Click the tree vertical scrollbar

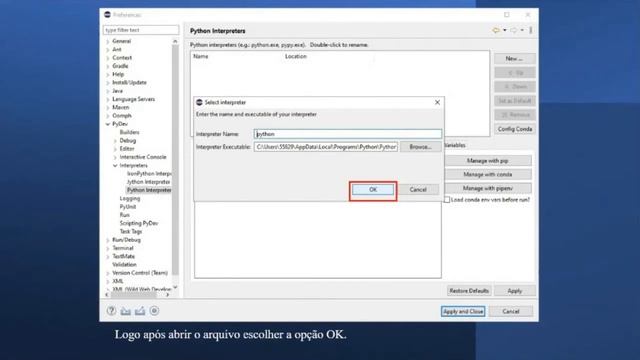click(x=175, y=159)
